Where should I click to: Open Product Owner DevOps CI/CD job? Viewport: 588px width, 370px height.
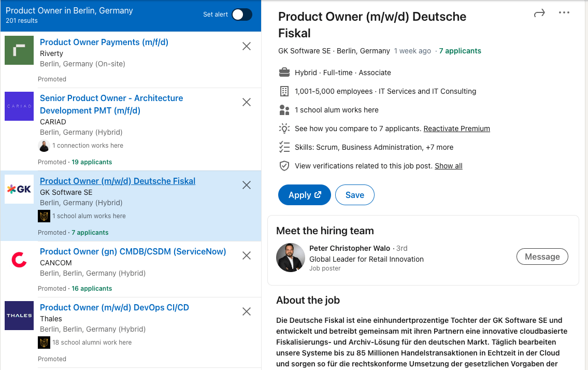[x=114, y=307]
